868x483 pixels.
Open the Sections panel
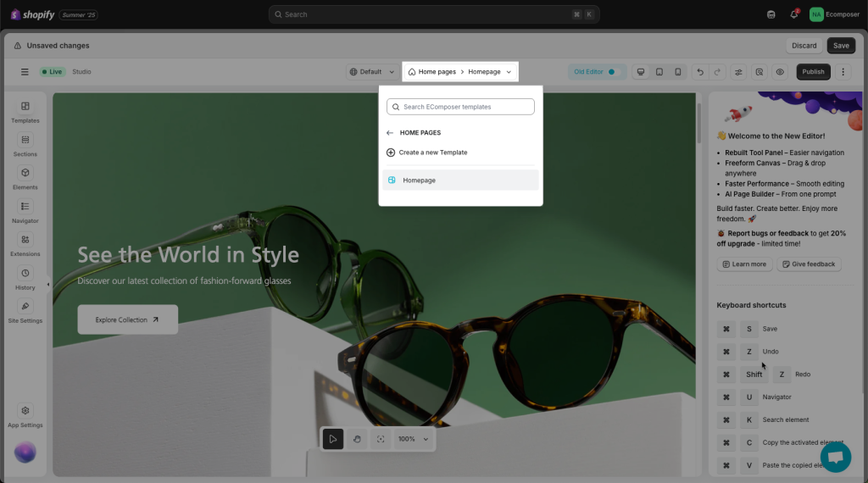pyautogui.click(x=25, y=146)
